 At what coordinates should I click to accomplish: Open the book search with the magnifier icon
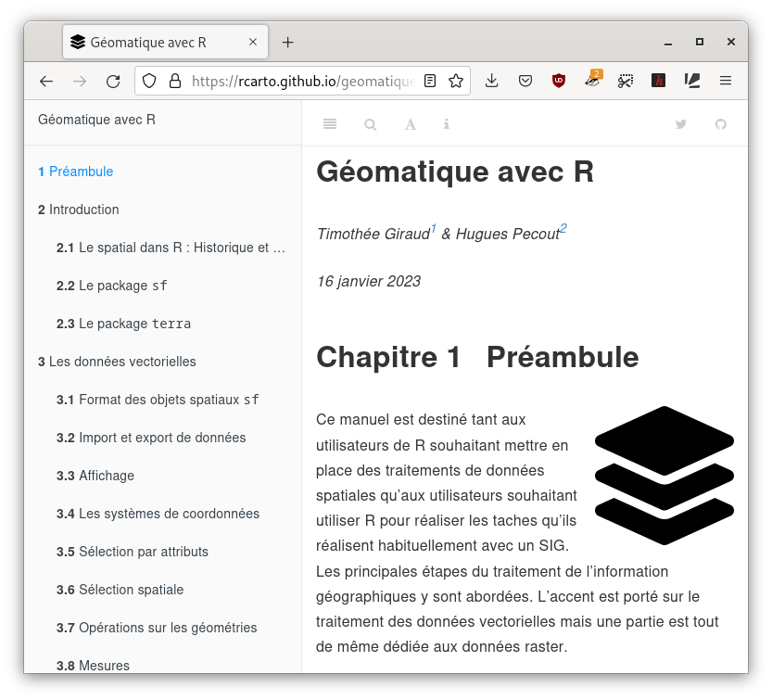370,124
